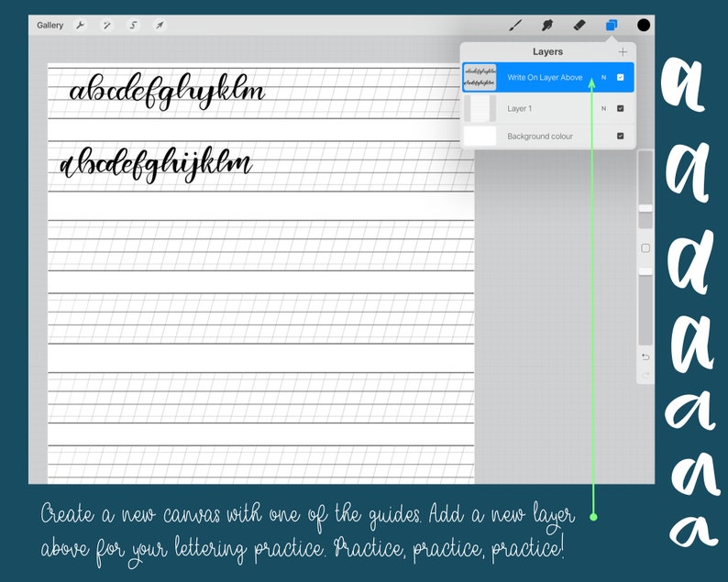Image resolution: width=728 pixels, height=582 pixels.
Task: Click the Layers panel title
Action: pos(548,52)
